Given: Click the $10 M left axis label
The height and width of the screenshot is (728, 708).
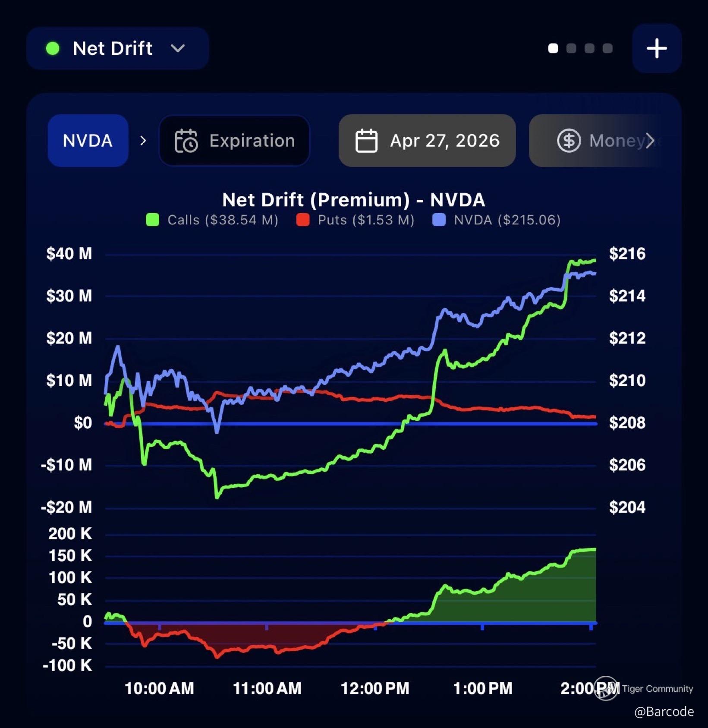Looking at the screenshot, I should tap(69, 381).
